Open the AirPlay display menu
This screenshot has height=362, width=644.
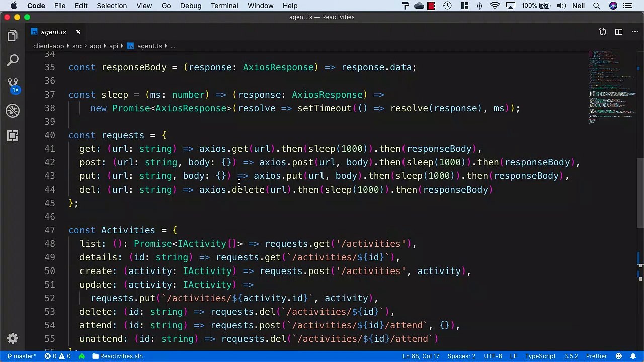pos(511,6)
